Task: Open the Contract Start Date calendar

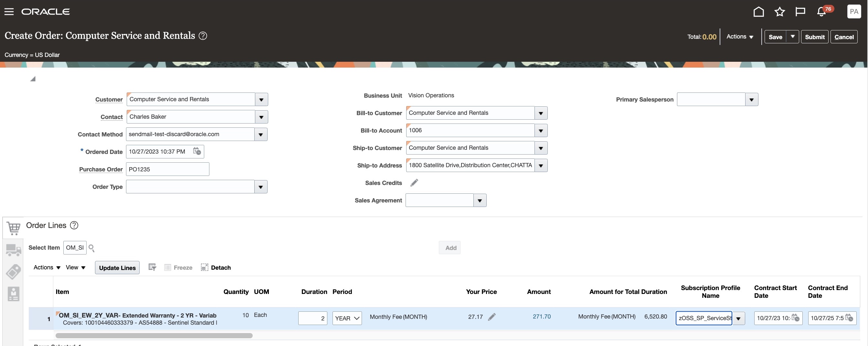Action: pos(795,318)
